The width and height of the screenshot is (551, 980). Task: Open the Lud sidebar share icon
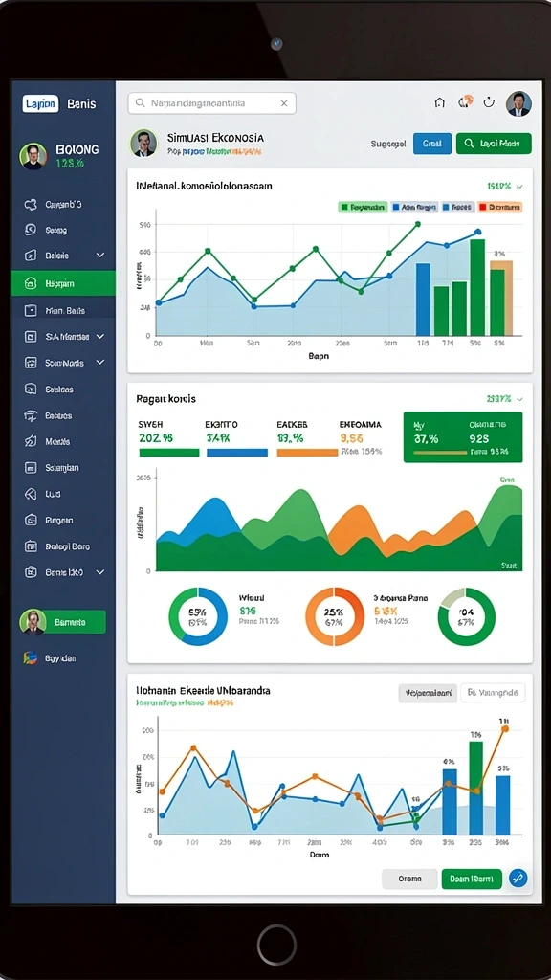click(30, 494)
